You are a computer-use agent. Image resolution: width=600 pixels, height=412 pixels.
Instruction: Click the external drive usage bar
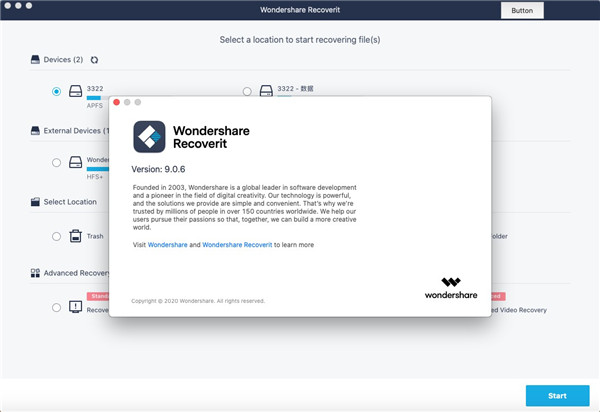click(x=98, y=169)
